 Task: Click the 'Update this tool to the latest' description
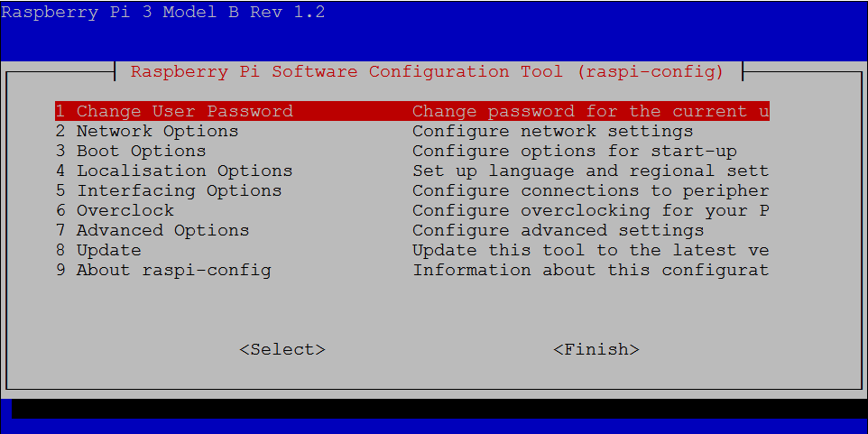590,250
